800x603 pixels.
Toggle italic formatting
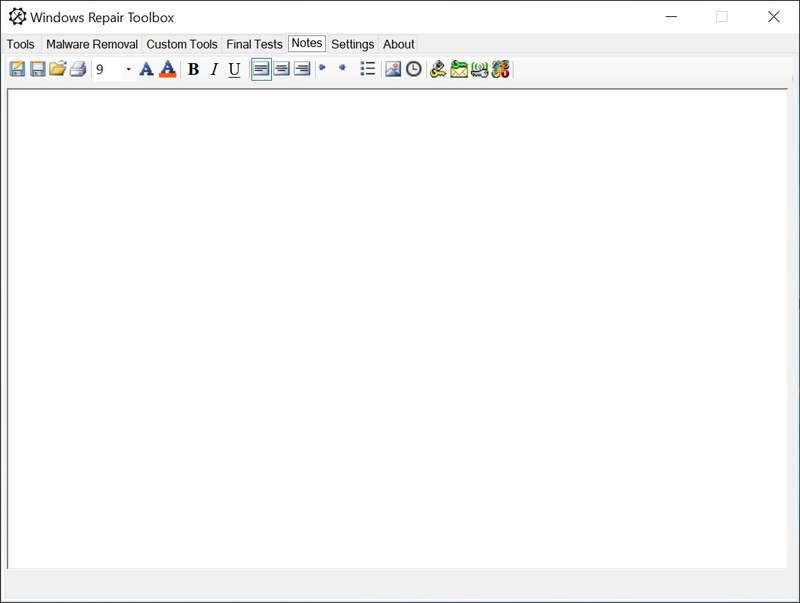tap(213, 69)
